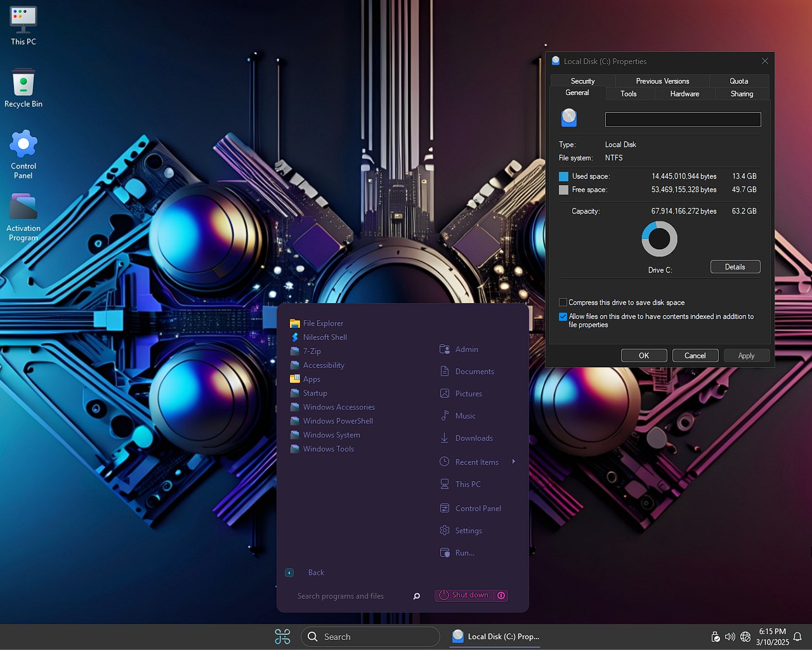Switch to the Tools tab
The width and height of the screenshot is (812, 650).
point(628,94)
